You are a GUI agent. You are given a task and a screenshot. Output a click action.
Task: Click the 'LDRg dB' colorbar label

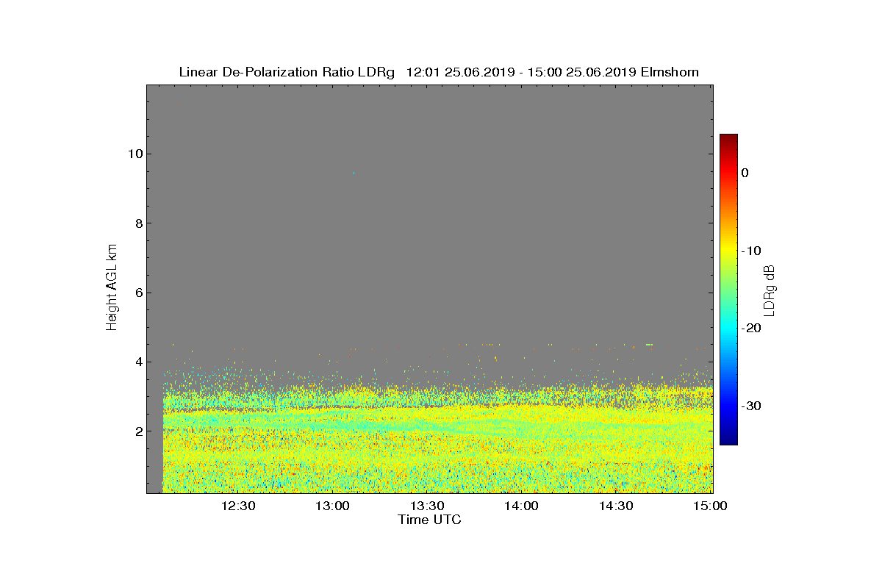click(x=770, y=290)
